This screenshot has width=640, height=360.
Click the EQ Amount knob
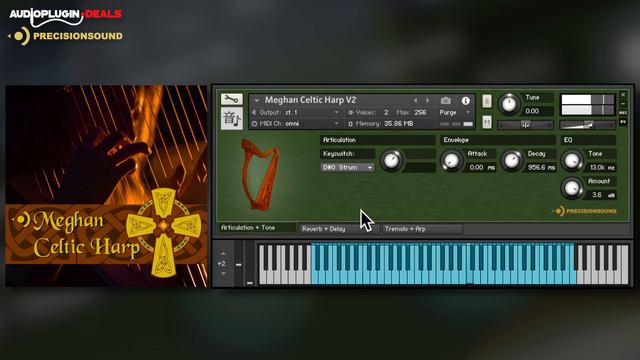[x=572, y=188]
